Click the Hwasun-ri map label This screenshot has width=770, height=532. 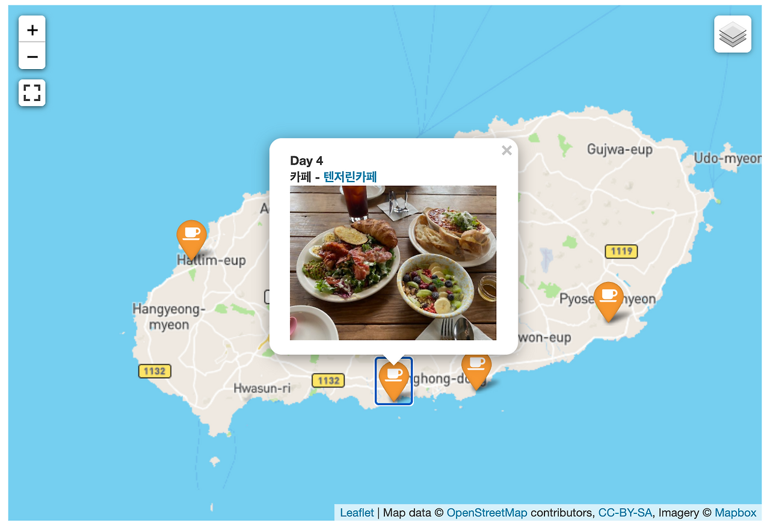262,388
